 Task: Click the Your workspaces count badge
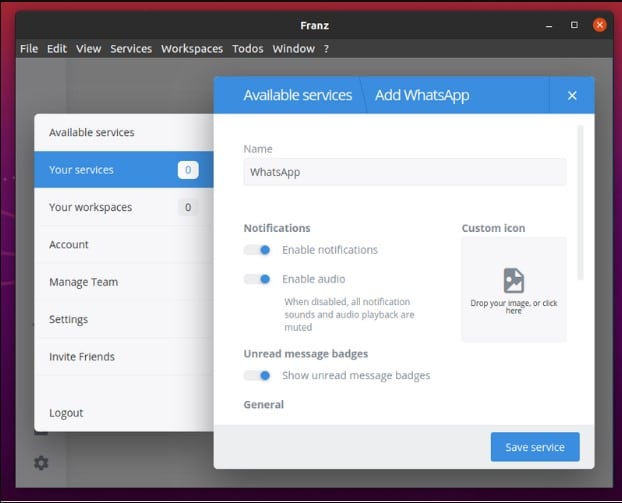click(188, 207)
